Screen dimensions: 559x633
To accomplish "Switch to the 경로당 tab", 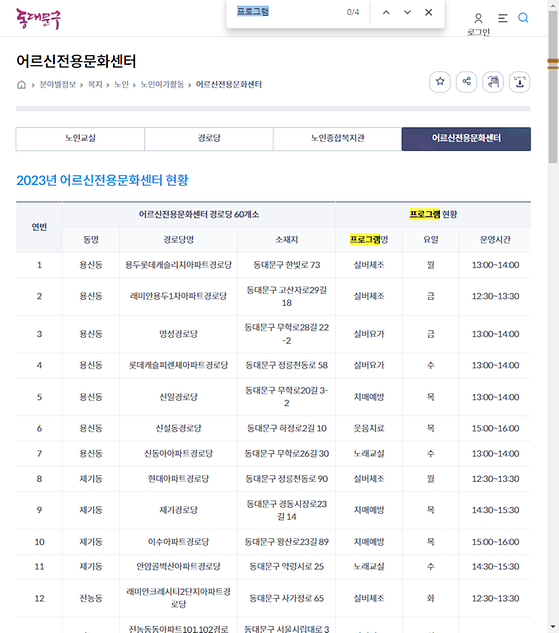I will tap(209, 139).
